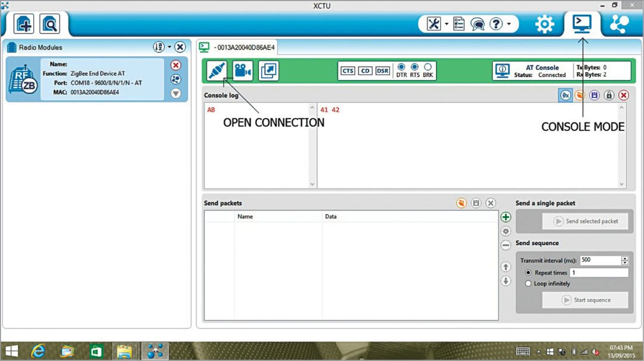Open the Network working mode

[x=619, y=24]
